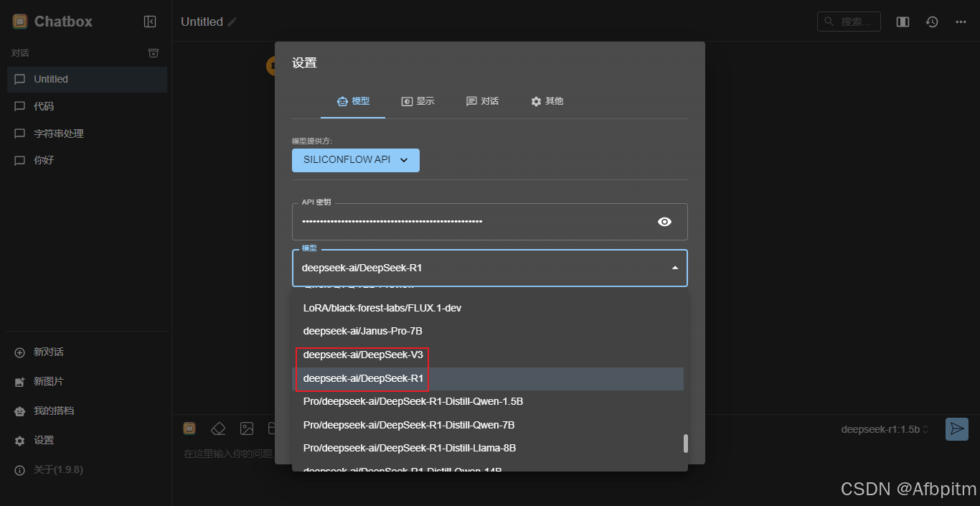Switch to the 模型 settings tab
This screenshot has height=506, width=980.
[353, 101]
